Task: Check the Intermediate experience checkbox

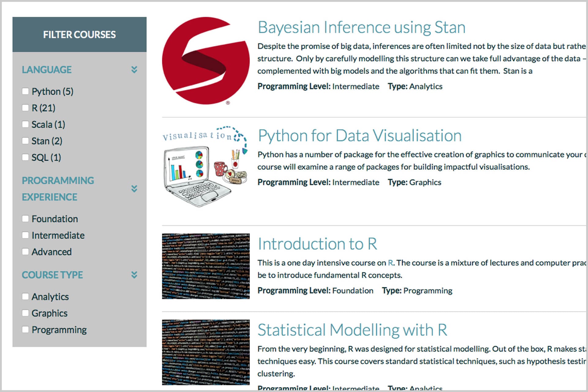Action: pos(25,235)
